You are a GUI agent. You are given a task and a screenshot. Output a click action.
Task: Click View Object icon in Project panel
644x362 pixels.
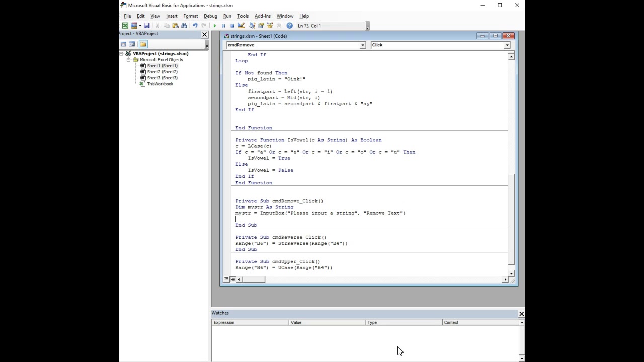[x=132, y=44]
